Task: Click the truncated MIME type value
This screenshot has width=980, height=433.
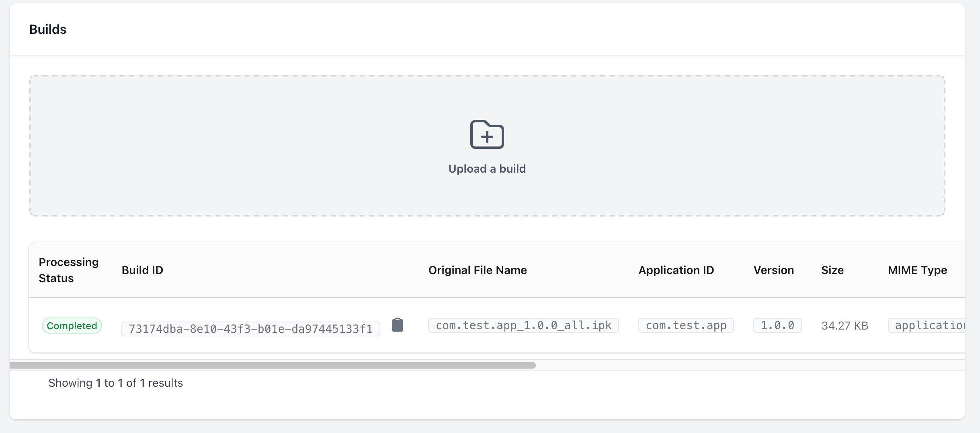Action: click(x=927, y=325)
